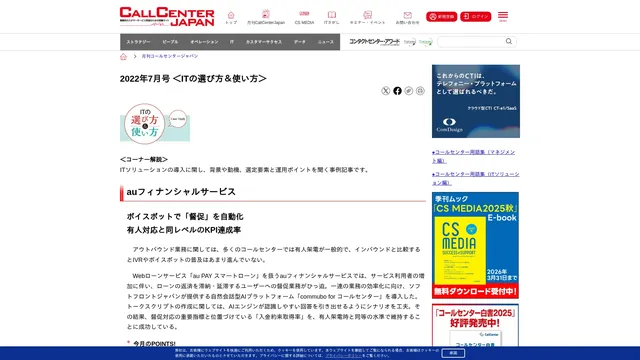Go to home via breadcrumb house icon
Screen dimensions: 640x360
[123, 56]
